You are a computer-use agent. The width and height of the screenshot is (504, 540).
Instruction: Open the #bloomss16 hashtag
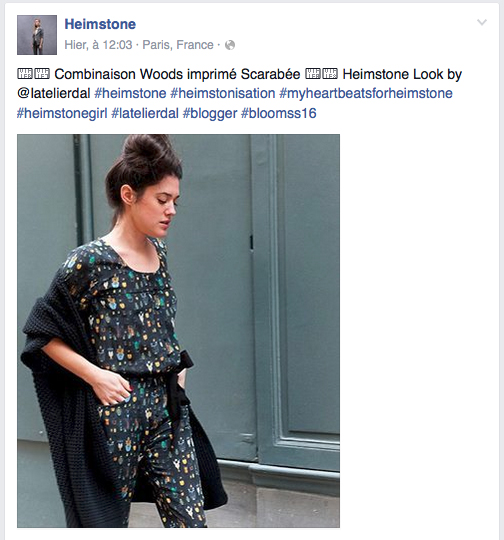click(278, 113)
